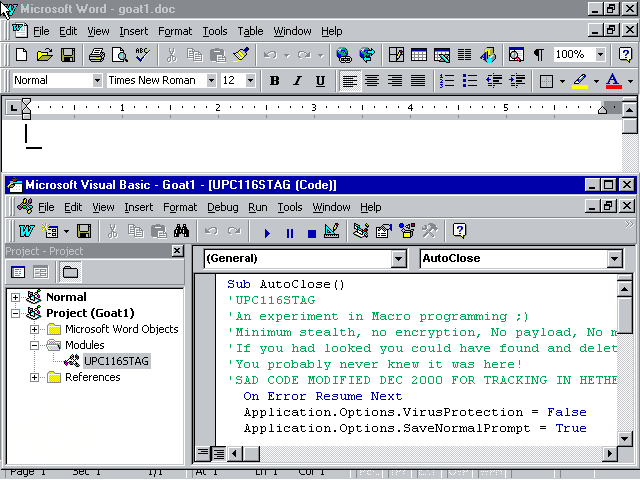Screen dimensions: 640x480
Task: Insert Excel Worksheet icon in Word
Action: tap(442, 55)
